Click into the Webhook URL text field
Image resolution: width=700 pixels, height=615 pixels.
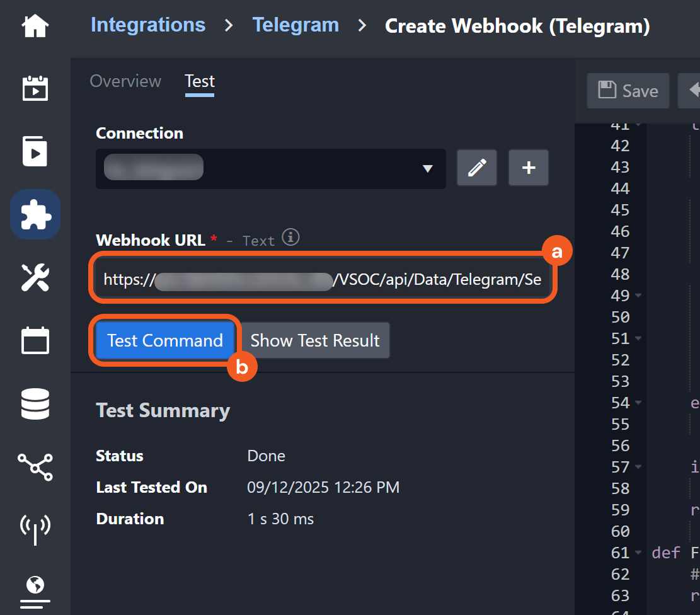tap(322, 280)
